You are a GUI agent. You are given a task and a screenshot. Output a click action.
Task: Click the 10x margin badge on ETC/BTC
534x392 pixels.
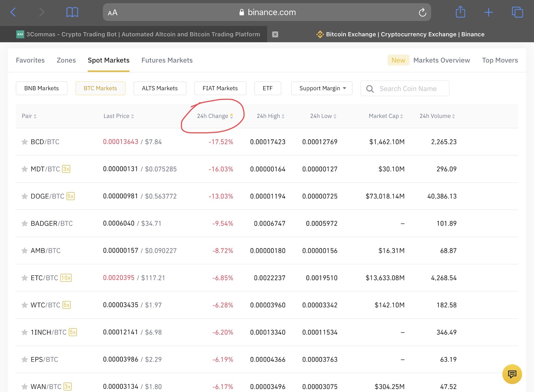(x=66, y=278)
